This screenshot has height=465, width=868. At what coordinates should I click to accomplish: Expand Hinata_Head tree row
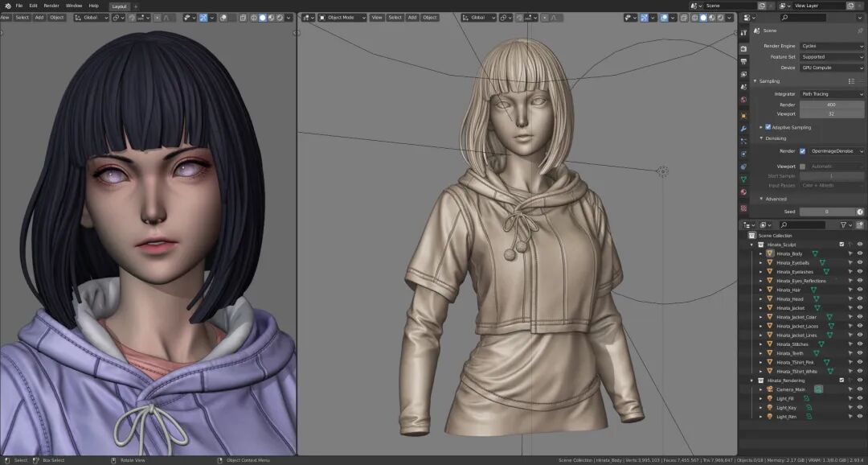pyautogui.click(x=760, y=299)
